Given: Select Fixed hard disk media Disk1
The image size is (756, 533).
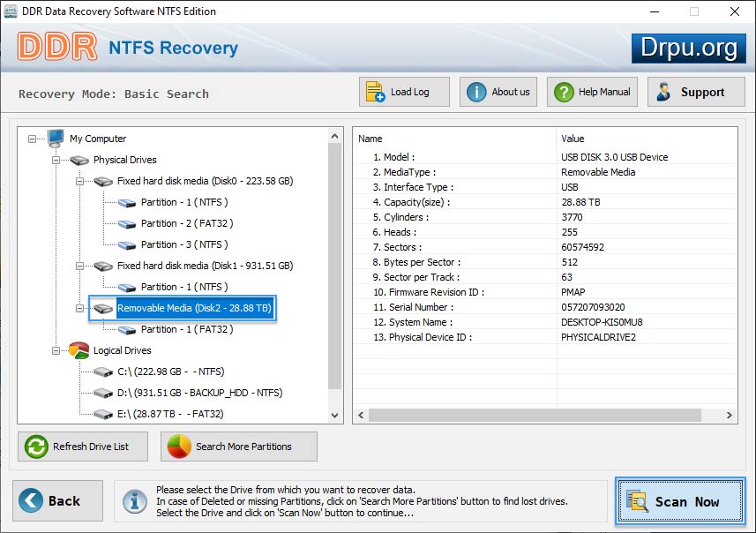Looking at the screenshot, I should (205, 266).
